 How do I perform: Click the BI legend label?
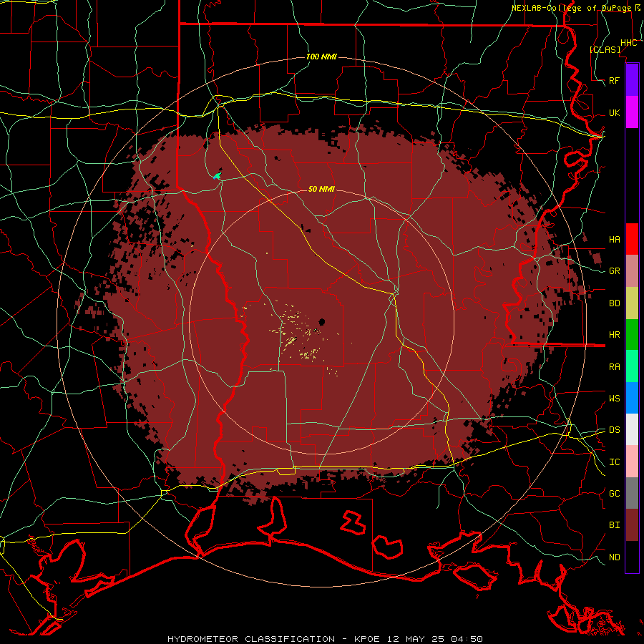click(614, 525)
